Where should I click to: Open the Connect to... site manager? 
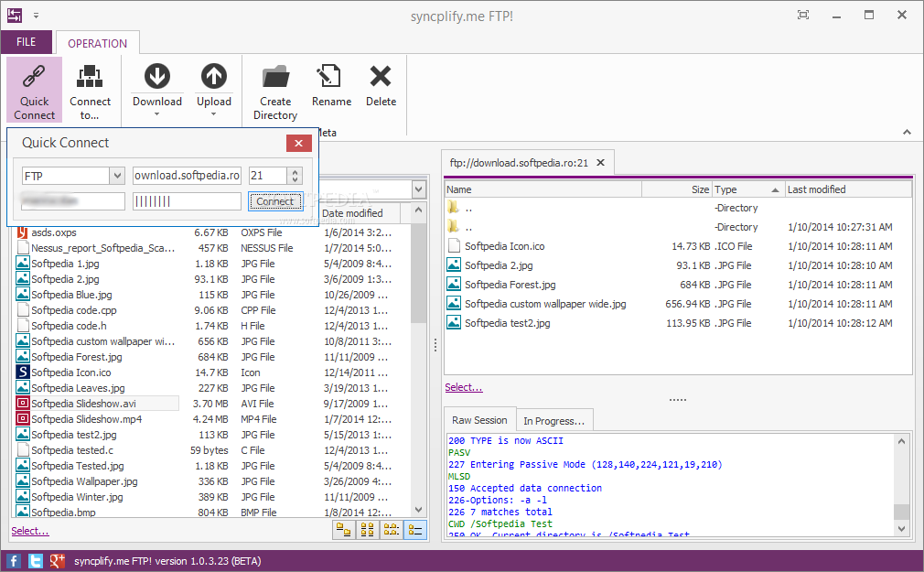[x=90, y=90]
